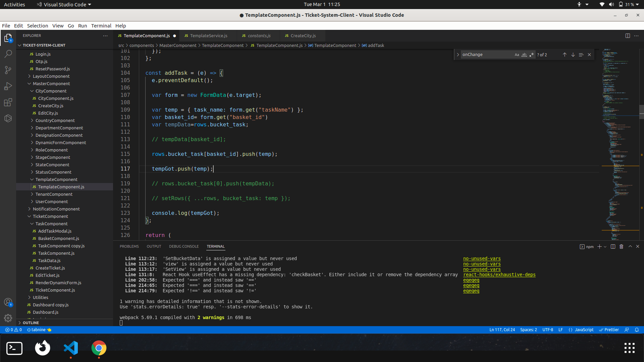
Task: Toggle Find in Selection
Action: pyautogui.click(x=581, y=55)
